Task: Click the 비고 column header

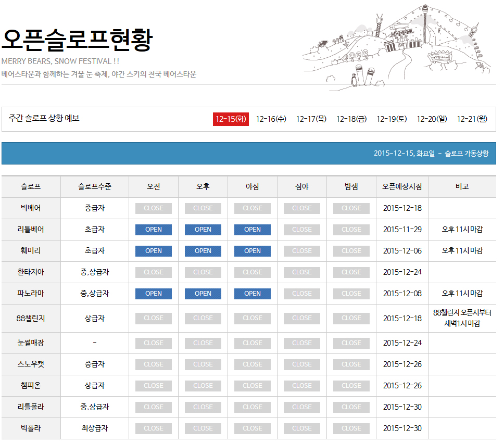Action: point(462,186)
